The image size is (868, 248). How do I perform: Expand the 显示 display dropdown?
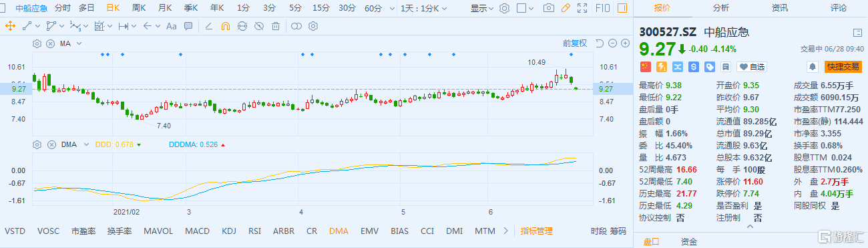[481, 9]
